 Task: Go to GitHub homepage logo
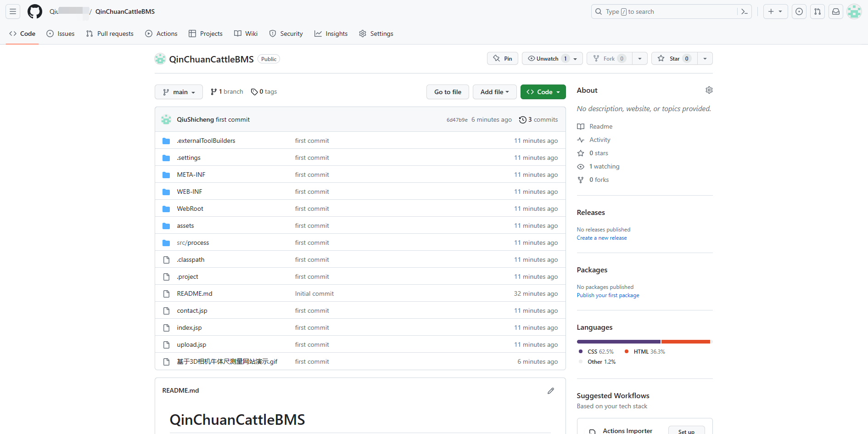click(35, 11)
